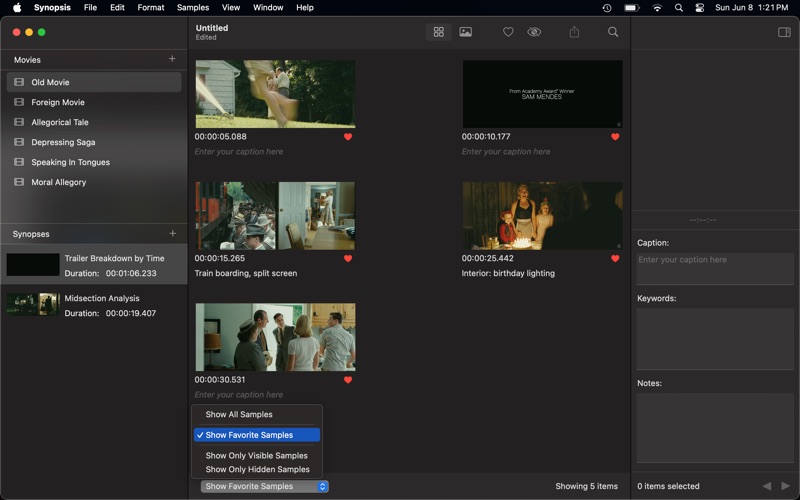Toggle the inspector sidebar panel icon

coord(784,32)
